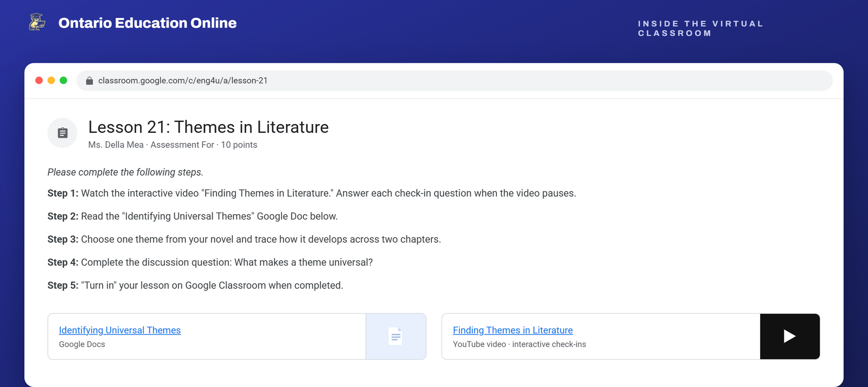Click the Ontario Education Online owl logo

[37, 22]
